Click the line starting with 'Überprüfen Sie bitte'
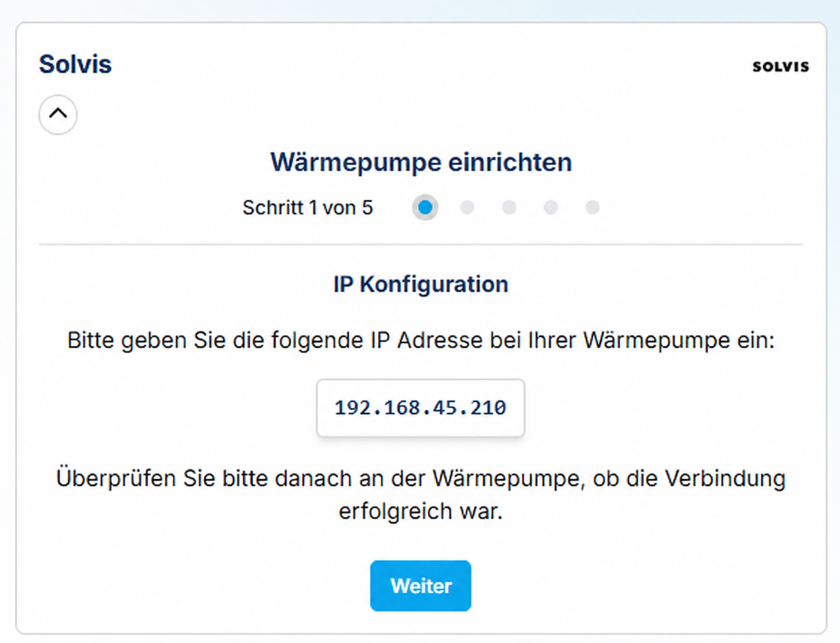 click(x=421, y=478)
